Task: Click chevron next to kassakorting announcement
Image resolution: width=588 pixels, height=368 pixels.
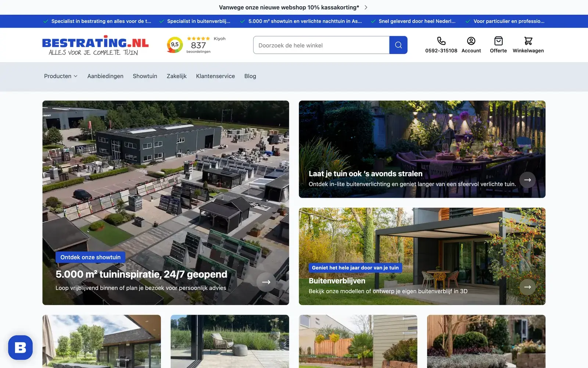Action: [366, 7]
